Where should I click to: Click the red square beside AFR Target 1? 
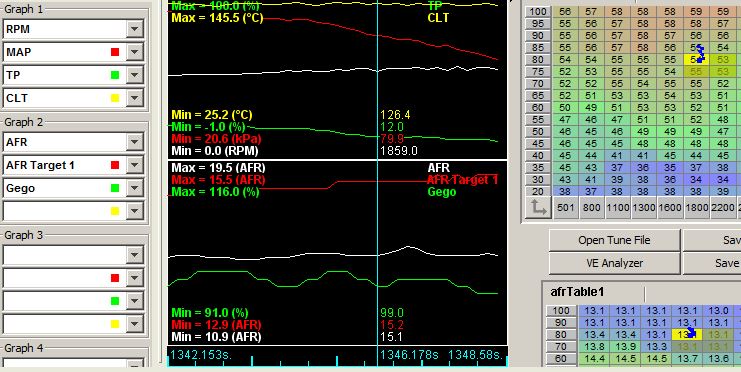[x=115, y=165]
